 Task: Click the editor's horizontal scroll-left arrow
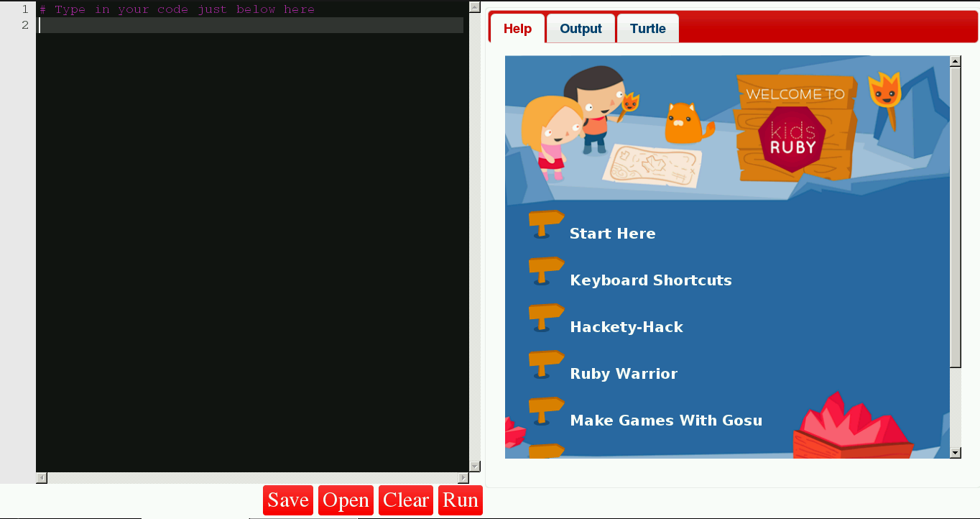[42, 478]
